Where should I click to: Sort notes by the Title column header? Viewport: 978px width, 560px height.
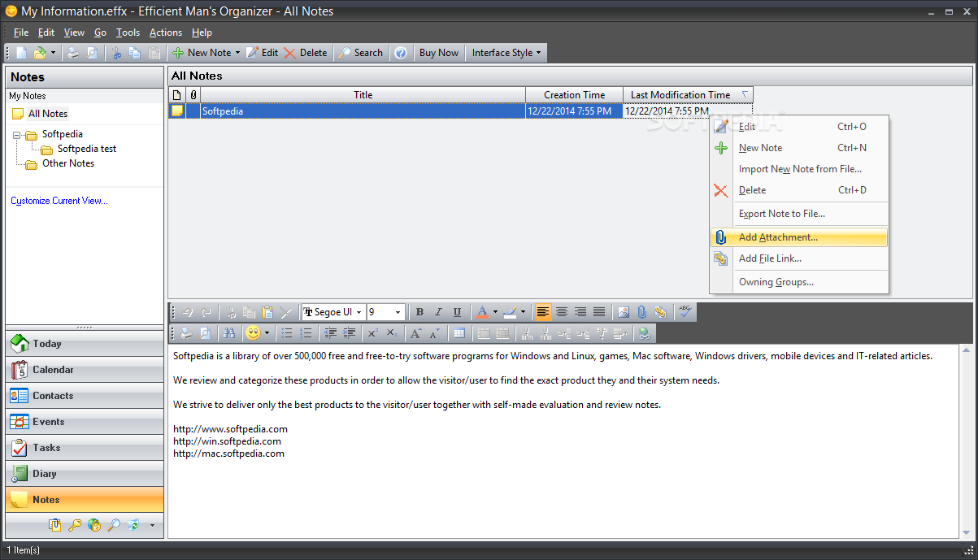pos(363,95)
